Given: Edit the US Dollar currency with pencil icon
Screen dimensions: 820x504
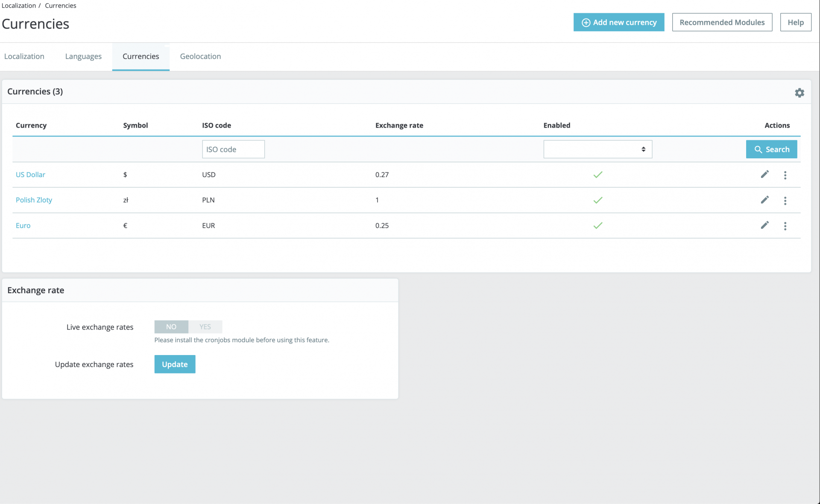Looking at the screenshot, I should click(764, 174).
